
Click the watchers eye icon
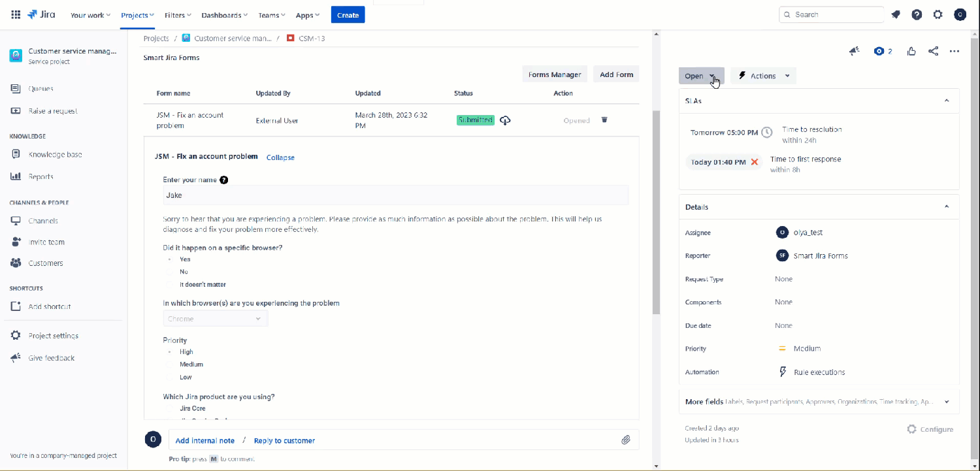[x=879, y=51]
